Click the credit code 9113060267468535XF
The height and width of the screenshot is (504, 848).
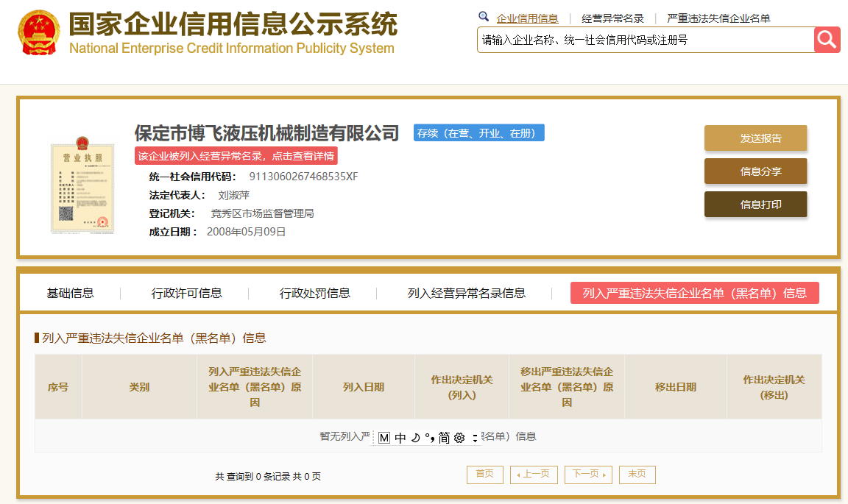pyautogui.click(x=303, y=177)
